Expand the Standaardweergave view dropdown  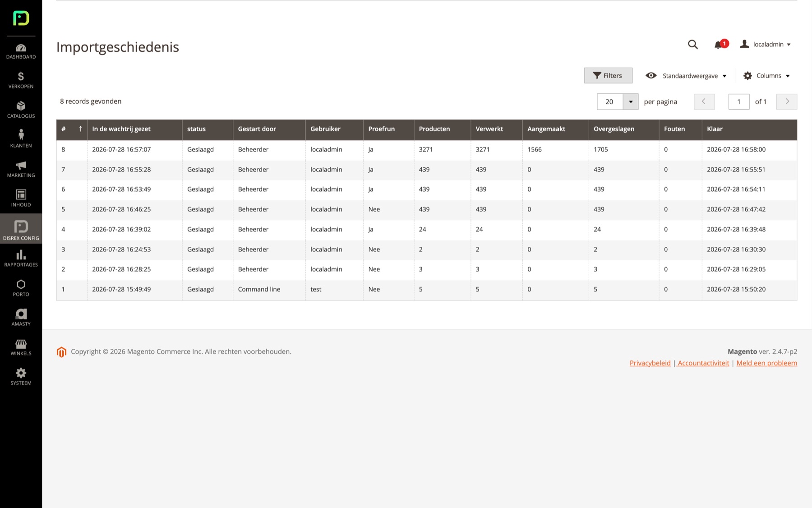686,76
